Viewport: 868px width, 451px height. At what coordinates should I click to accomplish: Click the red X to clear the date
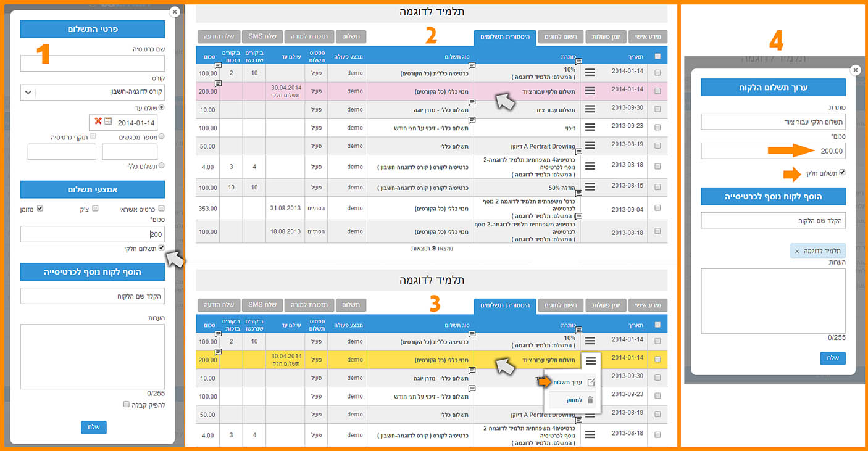[x=98, y=122]
